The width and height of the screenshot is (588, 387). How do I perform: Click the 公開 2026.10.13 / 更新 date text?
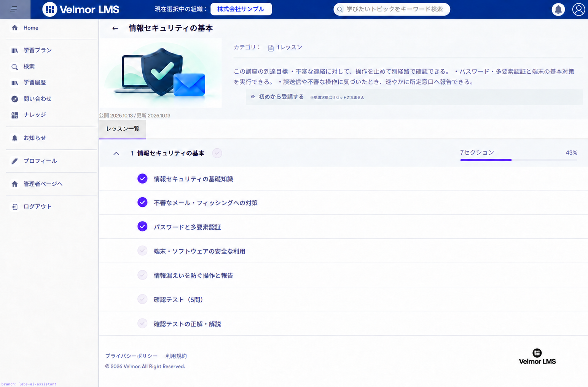135,116
